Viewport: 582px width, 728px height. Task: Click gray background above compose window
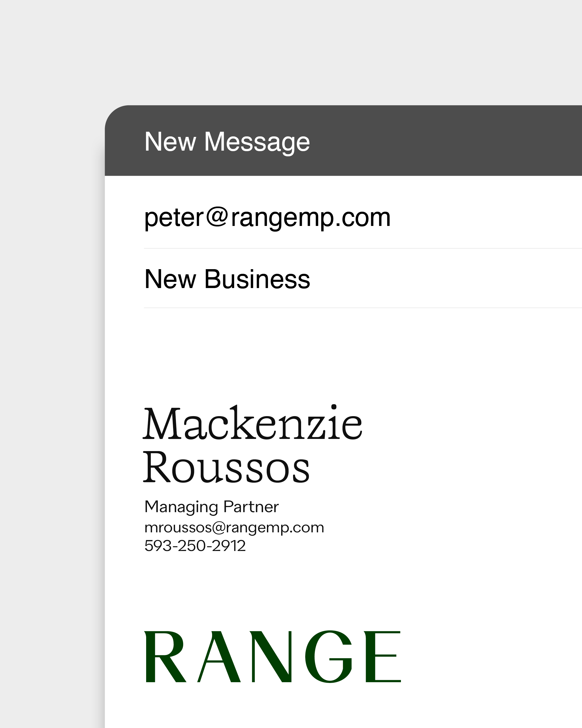pyautogui.click(x=290, y=51)
